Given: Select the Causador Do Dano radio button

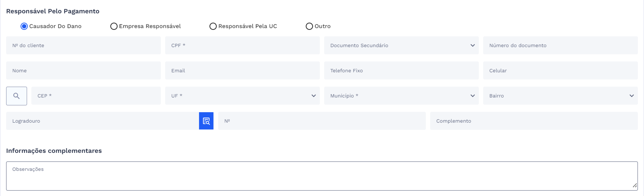Looking at the screenshot, I should (24, 26).
